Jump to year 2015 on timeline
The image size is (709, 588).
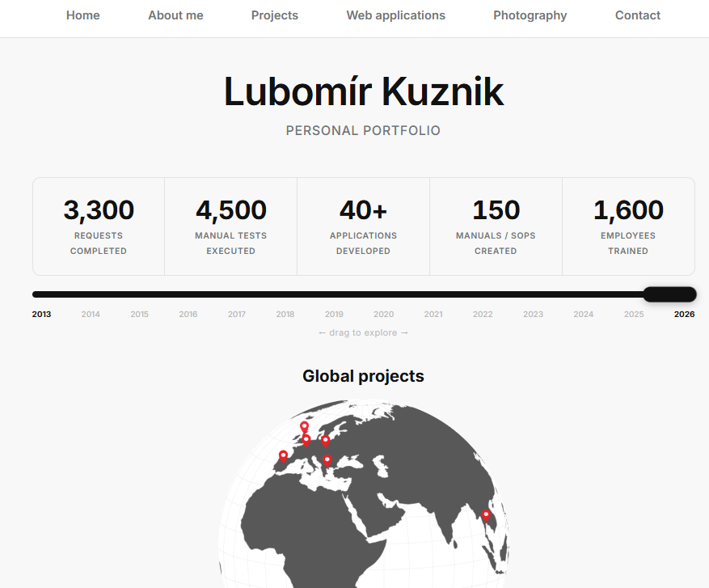[139, 315]
